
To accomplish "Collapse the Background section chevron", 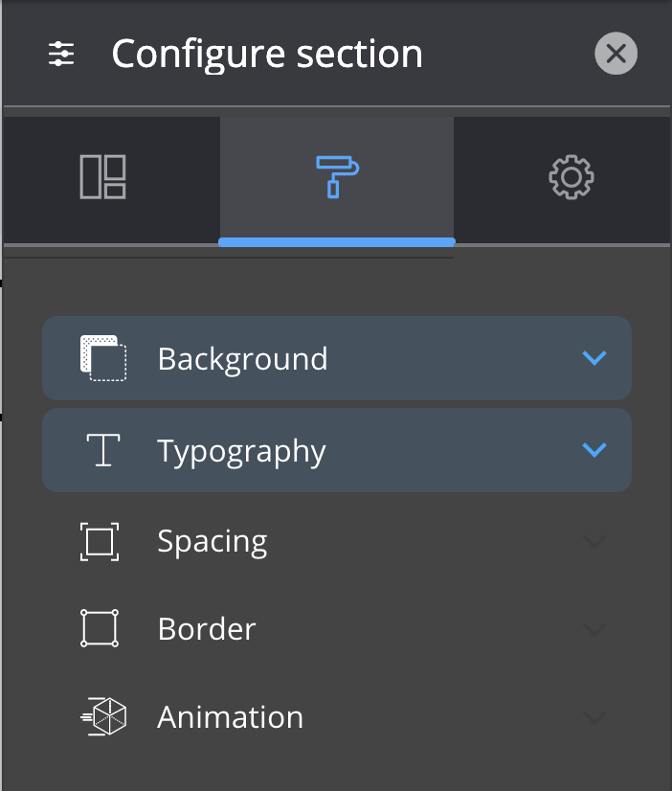I will tap(594, 358).
